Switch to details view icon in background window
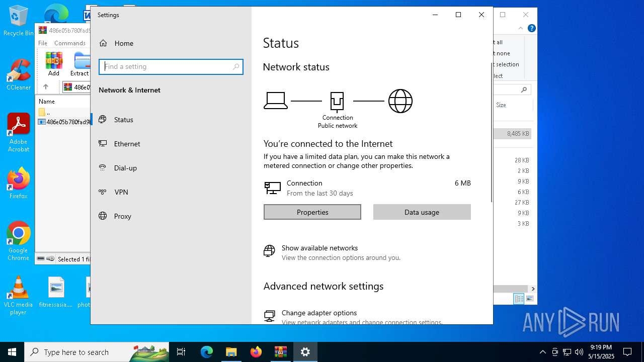 tap(519, 299)
